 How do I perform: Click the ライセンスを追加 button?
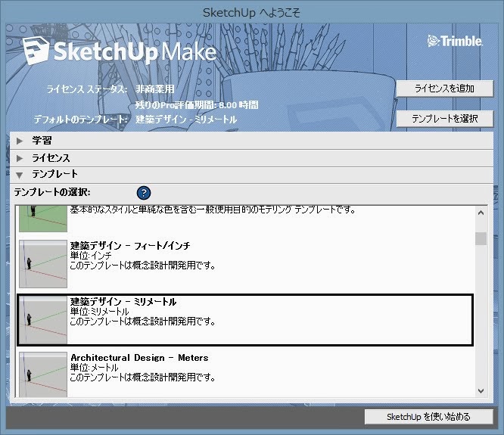(x=444, y=89)
